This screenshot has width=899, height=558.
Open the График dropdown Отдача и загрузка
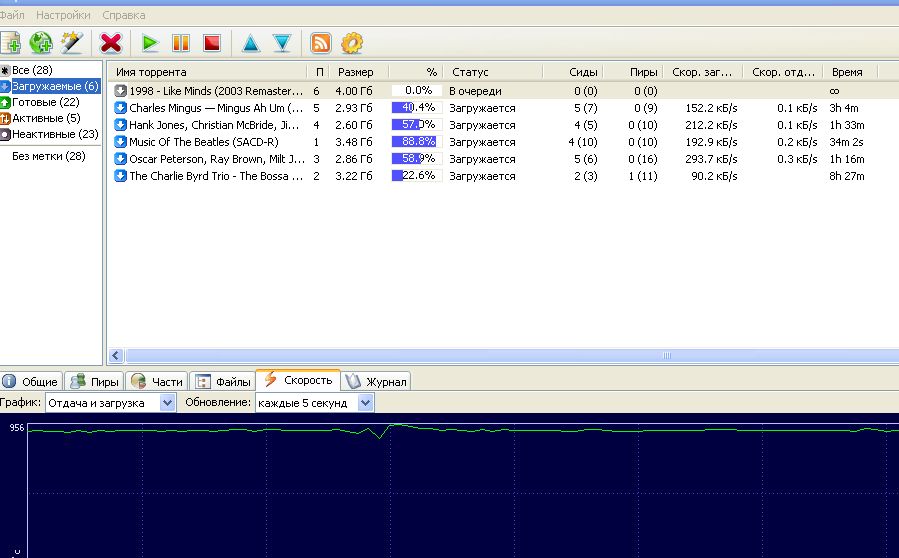point(110,403)
